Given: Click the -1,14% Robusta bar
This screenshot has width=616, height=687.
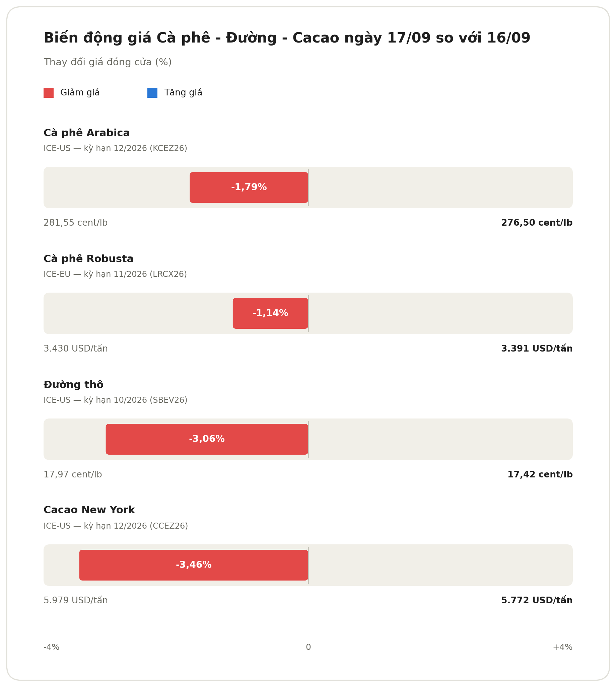Looking at the screenshot, I should tap(270, 313).
